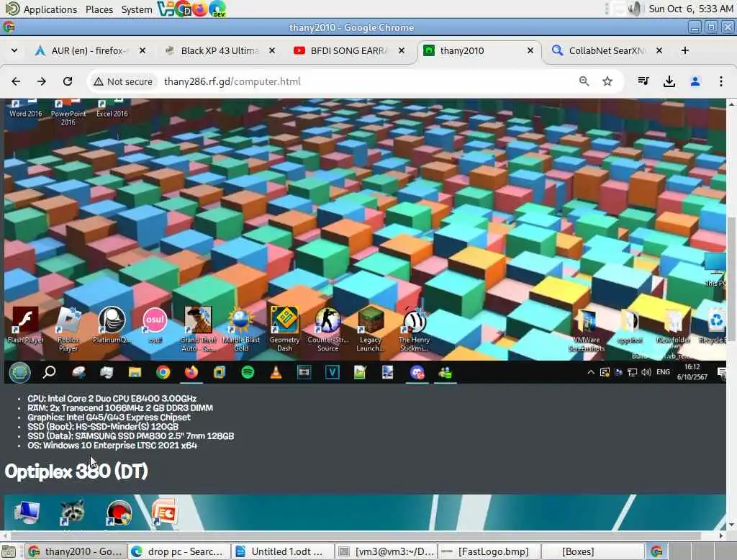Click The Henry Stickmin icon in webpage image

pyautogui.click(x=414, y=329)
